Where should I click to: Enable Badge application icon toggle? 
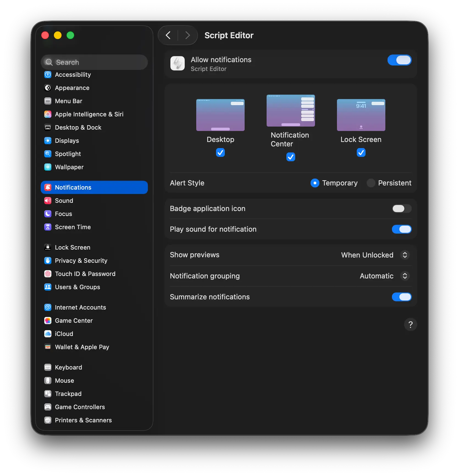click(x=402, y=209)
